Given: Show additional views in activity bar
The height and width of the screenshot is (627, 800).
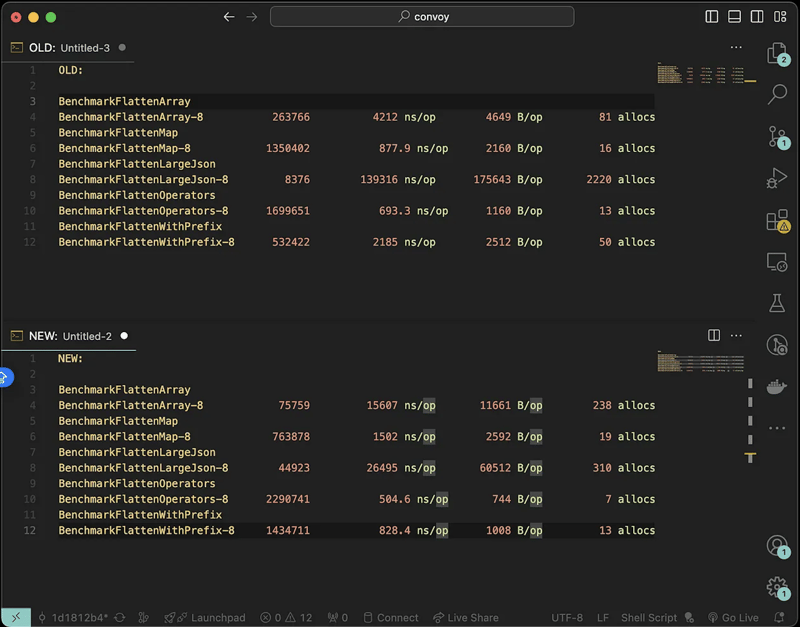Looking at the screenshot, I should click(x=776, y=428).
